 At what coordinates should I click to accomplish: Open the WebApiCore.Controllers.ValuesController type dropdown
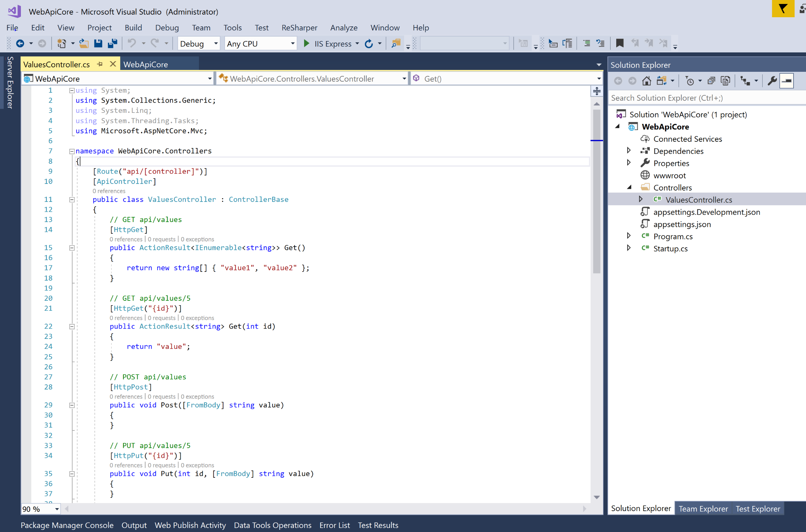(312, 78)
